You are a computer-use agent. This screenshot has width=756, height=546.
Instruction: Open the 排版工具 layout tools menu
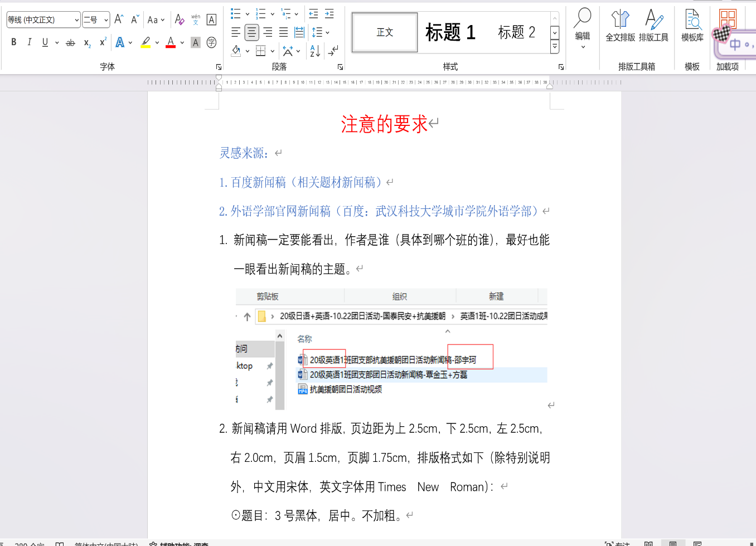pyautogui.click(x=653, y=26)
